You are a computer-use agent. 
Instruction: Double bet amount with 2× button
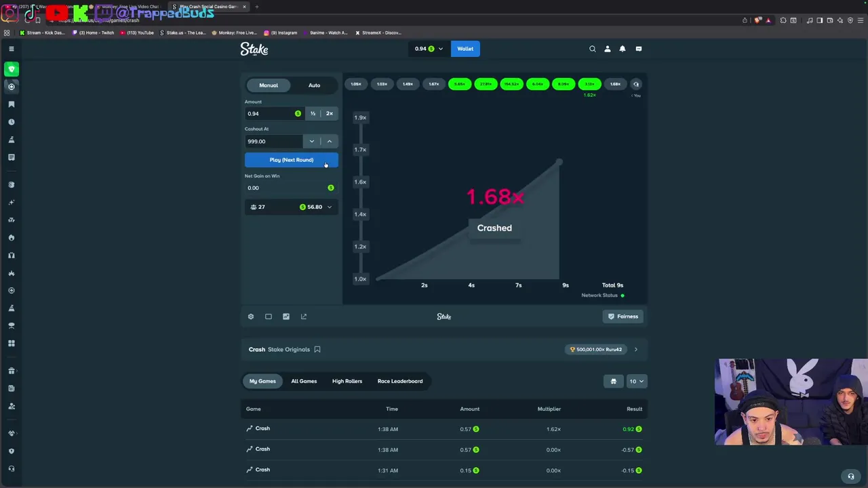[330, 114]
